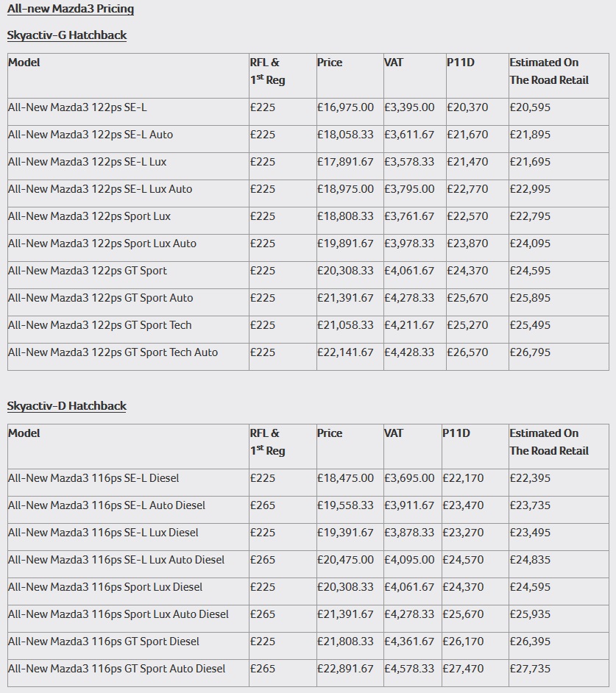
Task: Click the £4,578.33 VAT cell
Action: (409, 669)
